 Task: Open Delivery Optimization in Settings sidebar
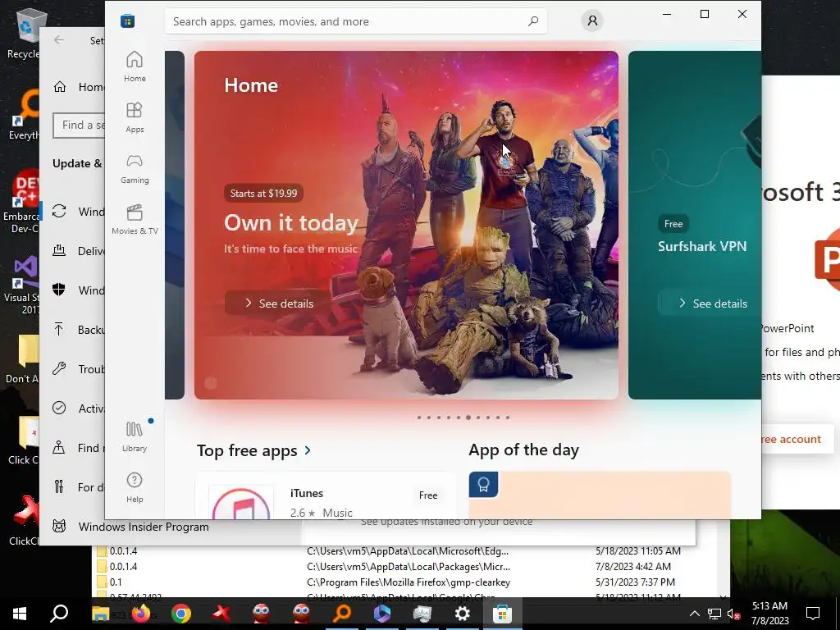tap(73, 251)
